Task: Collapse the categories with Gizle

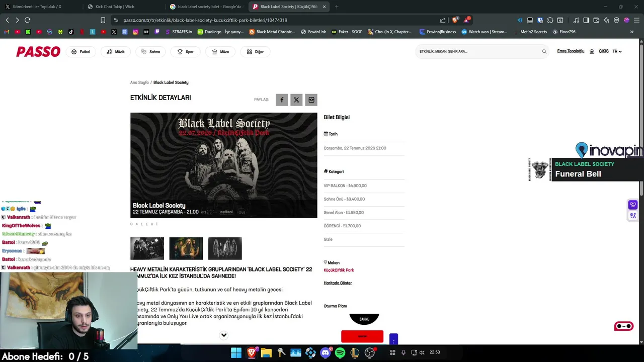Action: [x=328, y=239]
